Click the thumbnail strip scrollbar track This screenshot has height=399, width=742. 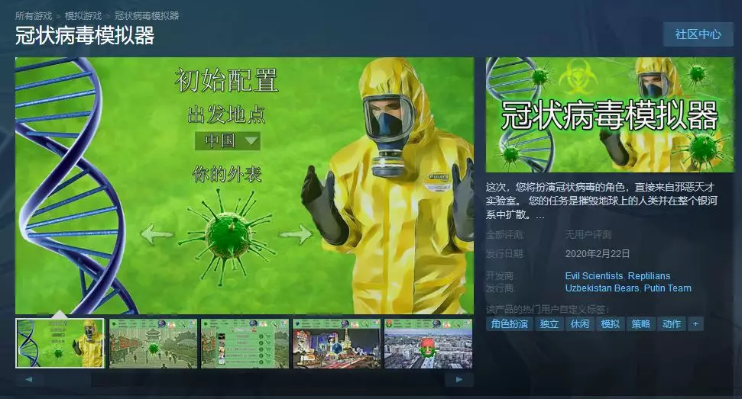point(244,380)
